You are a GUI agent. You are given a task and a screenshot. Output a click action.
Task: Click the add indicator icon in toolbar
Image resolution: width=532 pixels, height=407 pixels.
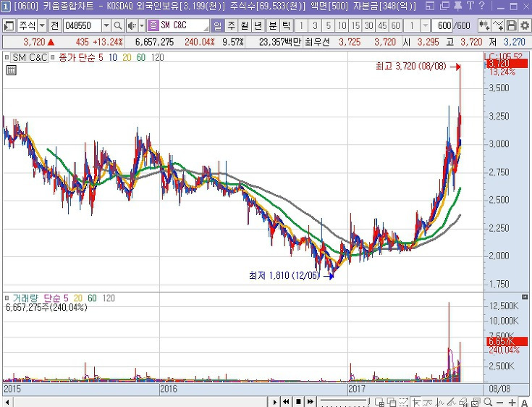[x=484, y=25]
